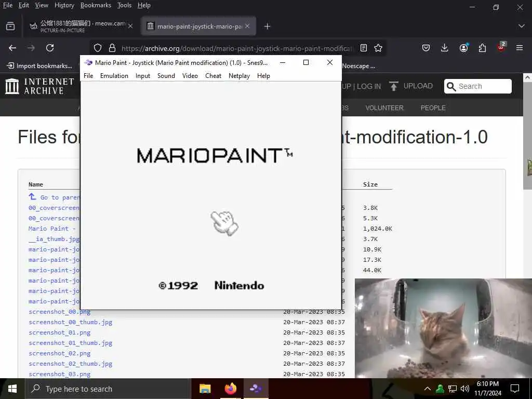The height and width of the screenshot is (399, 532).
Task: Open Firefox Bookmarks menu
Action: pyautogui.click(x=96, y=5)
